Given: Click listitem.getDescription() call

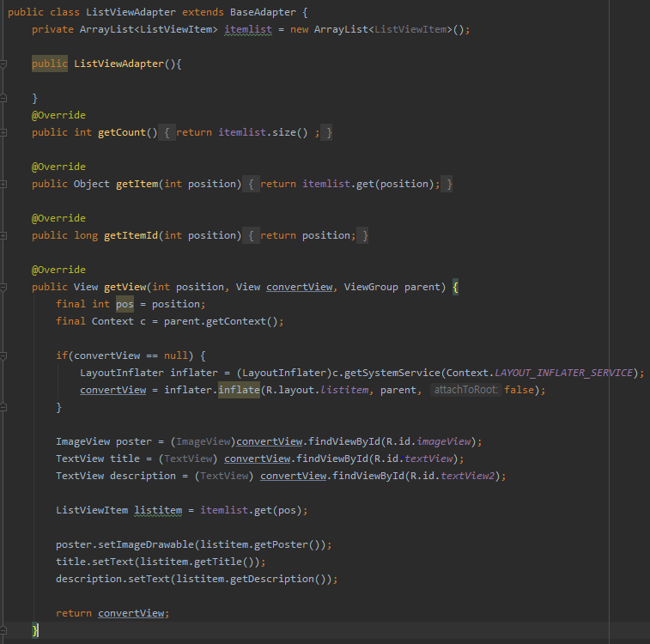Looking at the screenshot, I should coord(251,579).
